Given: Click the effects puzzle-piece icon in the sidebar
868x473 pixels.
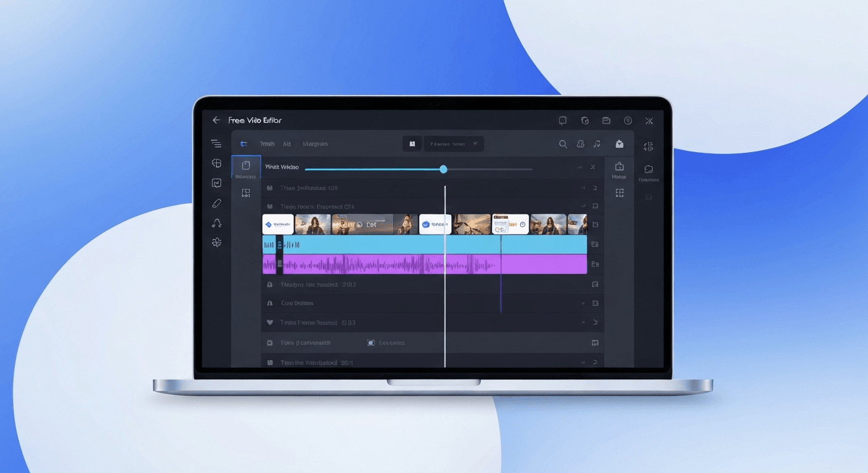Looking at the screenshot, I should [x=216, y=242].
